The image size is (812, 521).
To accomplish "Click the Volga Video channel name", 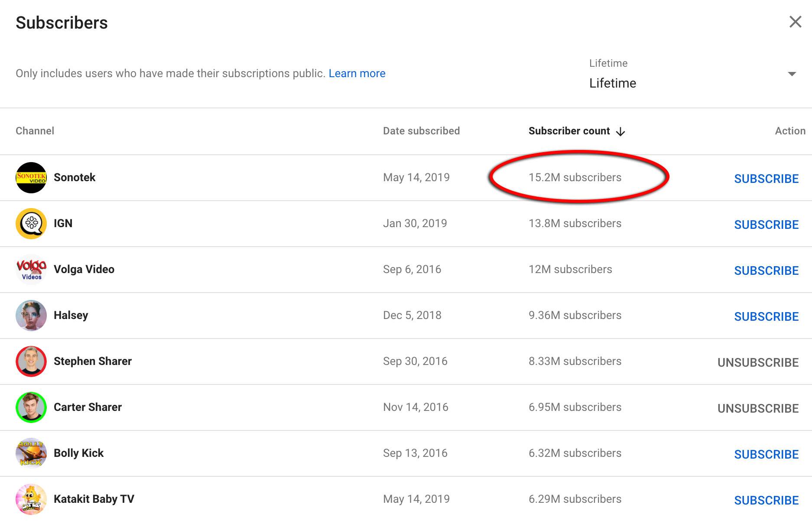I will 84,269.
